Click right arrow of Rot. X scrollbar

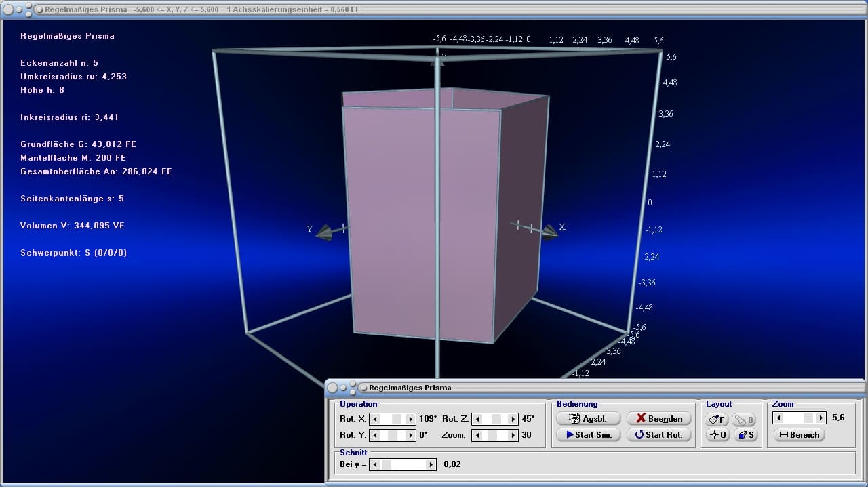(x=410, y=419)
